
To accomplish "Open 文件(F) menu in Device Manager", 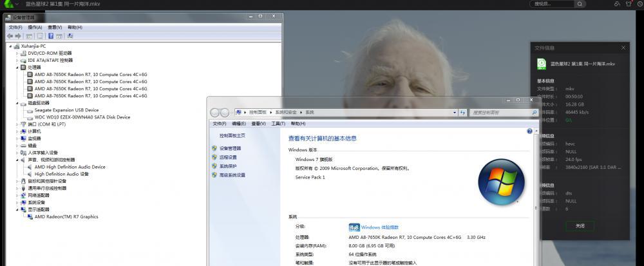I will (15, 27).
